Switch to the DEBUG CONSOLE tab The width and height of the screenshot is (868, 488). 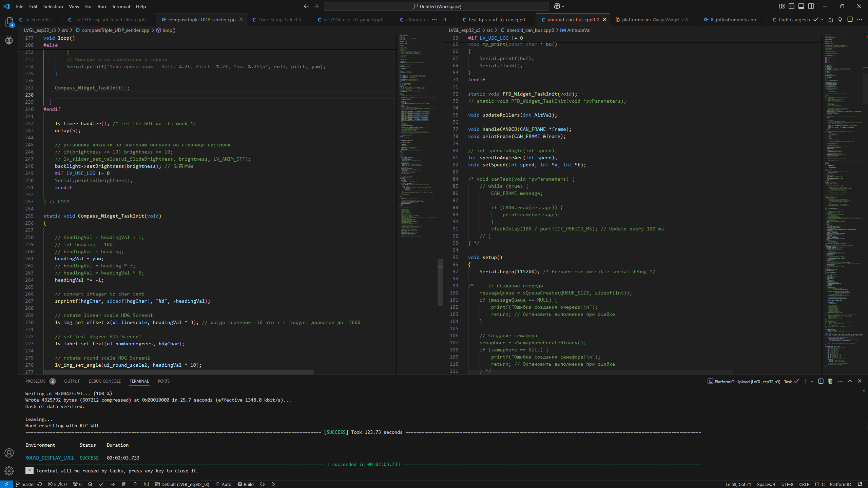(x=104, y=381)
